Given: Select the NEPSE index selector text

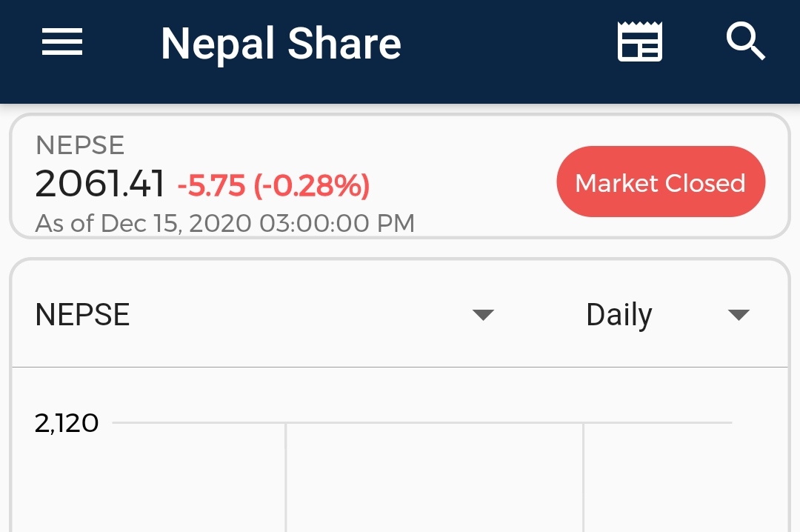Looking at the screenshot, I should click(x=82, y=314).
